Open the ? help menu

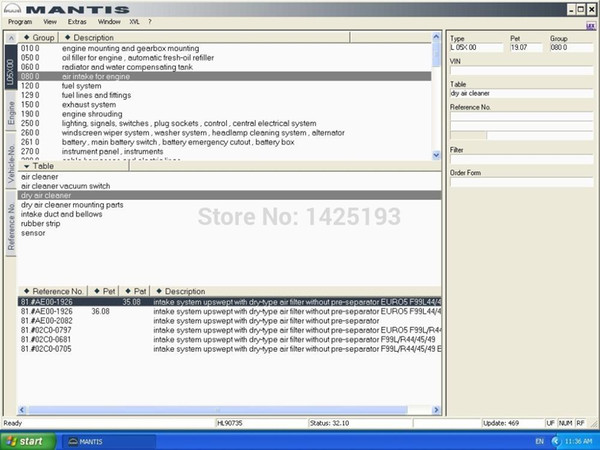coord(150,22)
